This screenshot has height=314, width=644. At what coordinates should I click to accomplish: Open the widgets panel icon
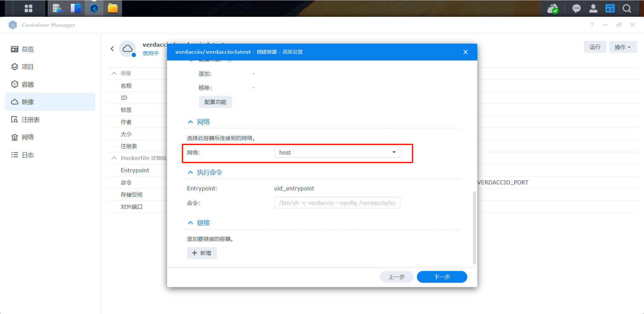[610, 8]
